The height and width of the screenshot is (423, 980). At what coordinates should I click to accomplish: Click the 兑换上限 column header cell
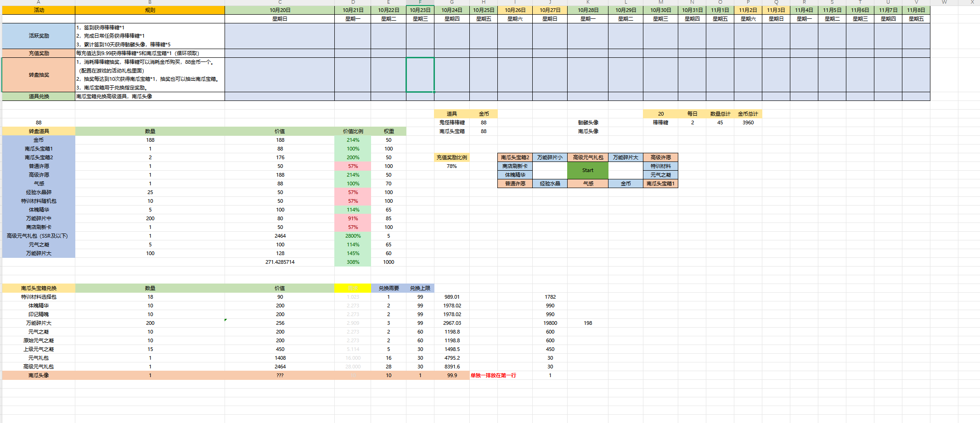pyautogui.click(x=420, y=288)
